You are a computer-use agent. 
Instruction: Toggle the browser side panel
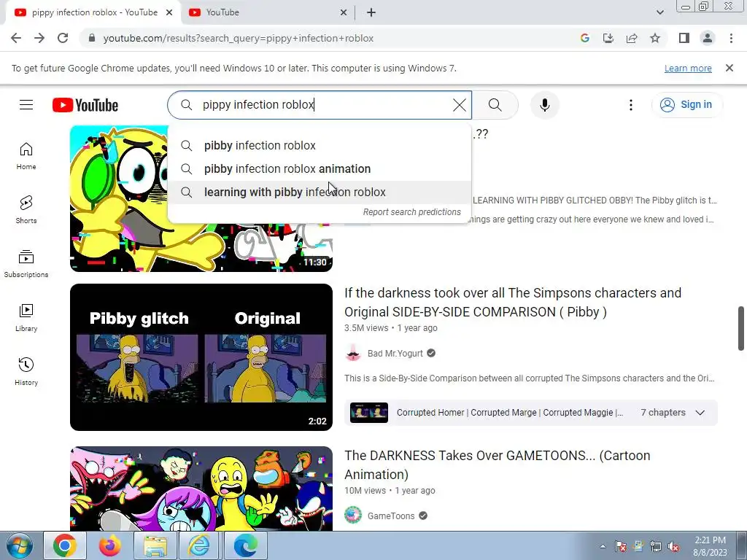684,38
